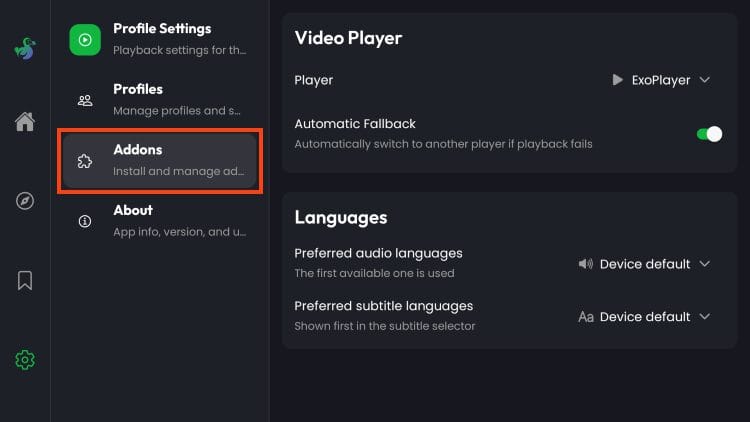The height and width of the screenshot is (422, 750).
Task: Open the Profile Settings menu entry
Action: coord(178,38)
